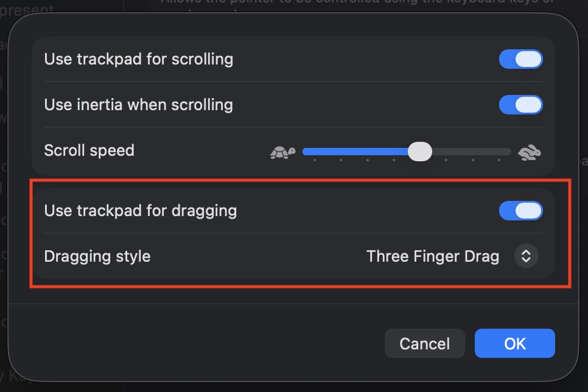Select the 'Scroll speed' settings row
The width and height of the screenshot is (588, 392).
89,150
